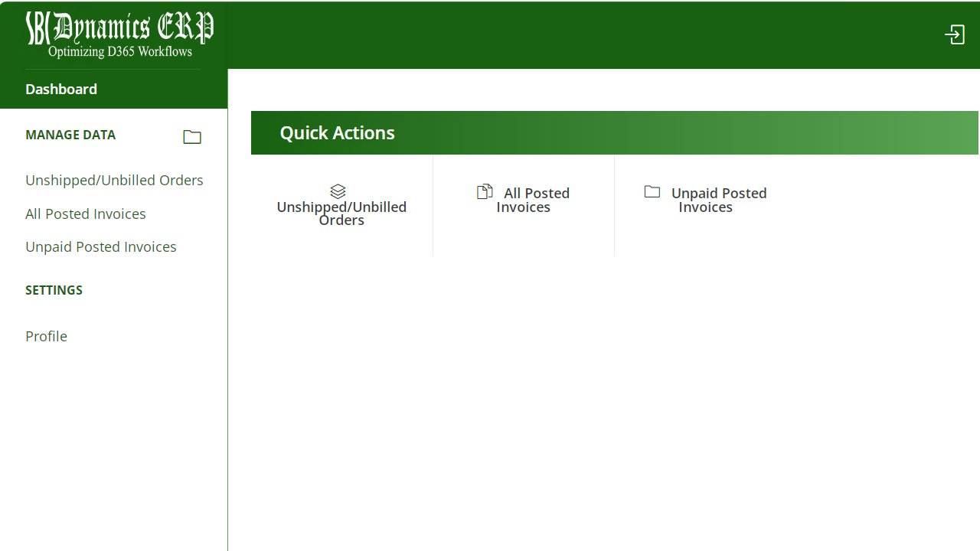The height and width of the screenshot is (551, 980).
Task: Click the divider below the logo
Action: (x=113, y=69)
